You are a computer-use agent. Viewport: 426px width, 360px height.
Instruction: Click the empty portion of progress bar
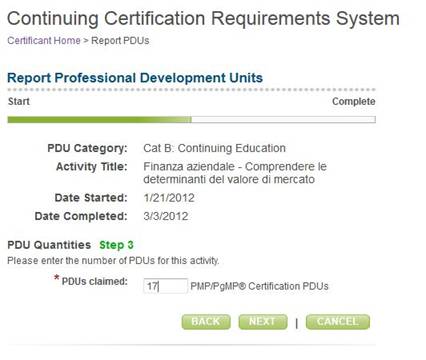point(284,119)
